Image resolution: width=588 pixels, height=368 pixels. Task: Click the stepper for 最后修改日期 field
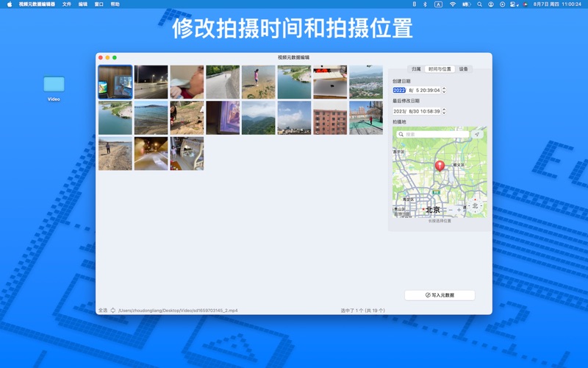[x=444, y=111]
